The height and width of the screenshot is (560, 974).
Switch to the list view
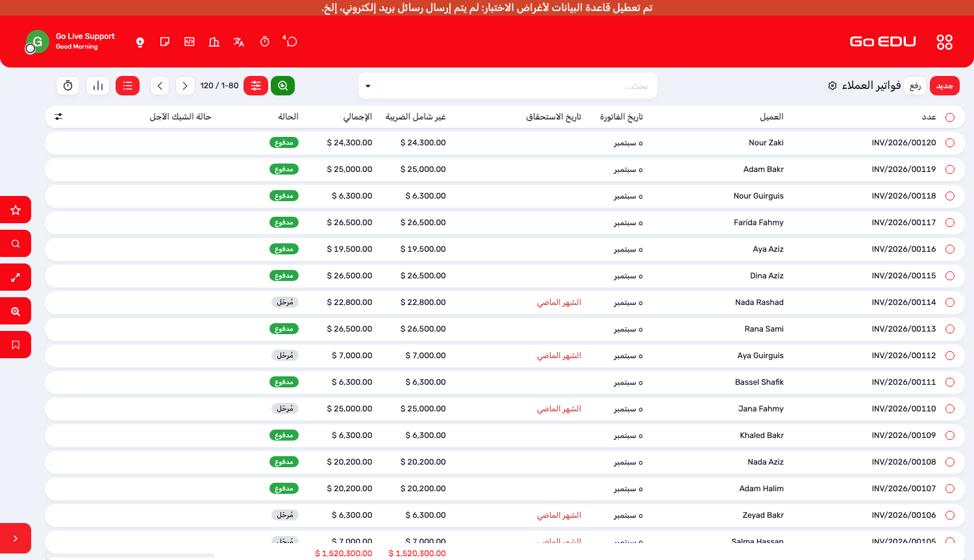pyautogui.click(x=127, y=86)
